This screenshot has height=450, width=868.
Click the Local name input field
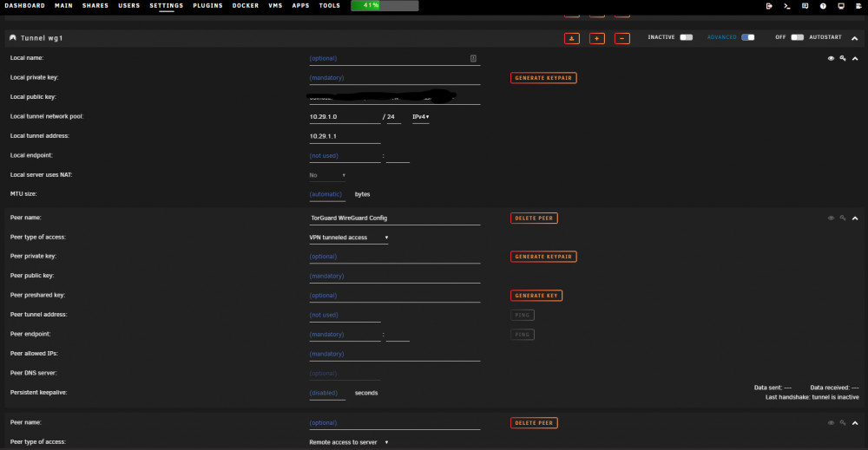coord(395,59)
